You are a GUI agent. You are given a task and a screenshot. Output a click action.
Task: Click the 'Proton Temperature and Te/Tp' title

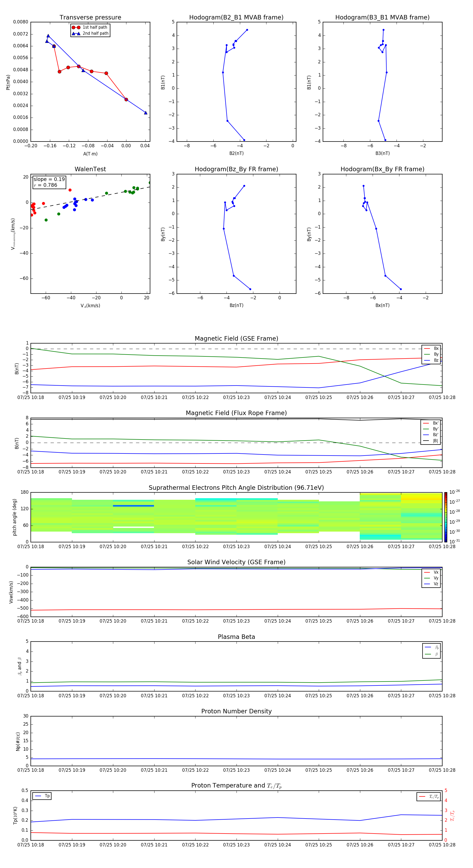[x=236, y=786]
